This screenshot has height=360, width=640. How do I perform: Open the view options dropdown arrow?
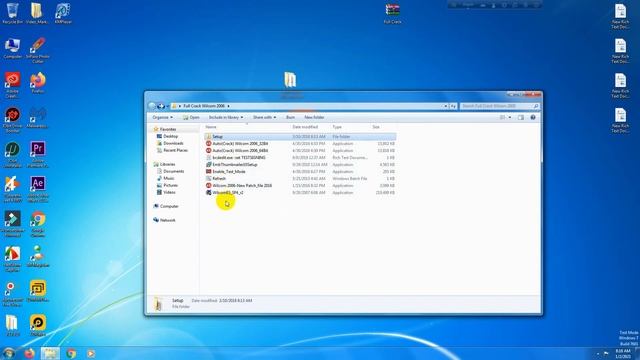tap(509, 118)
